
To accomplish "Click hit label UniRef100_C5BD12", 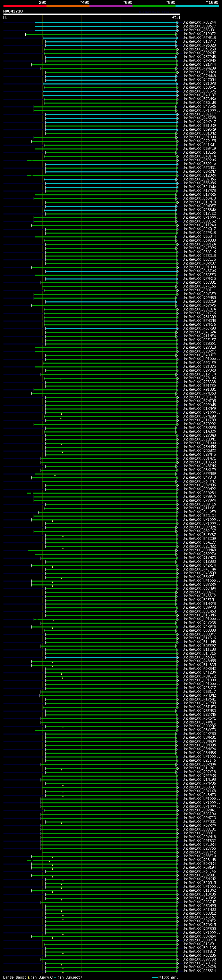I will tap(199, 913).
